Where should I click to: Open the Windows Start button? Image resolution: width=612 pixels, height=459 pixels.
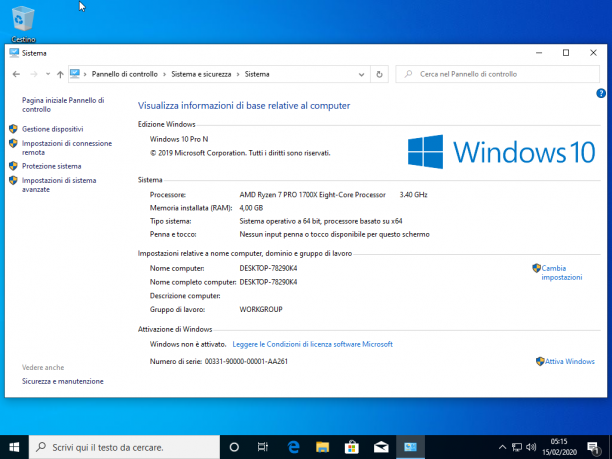click(14, 447)
